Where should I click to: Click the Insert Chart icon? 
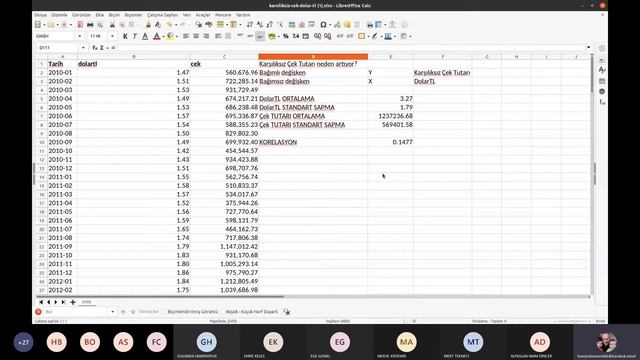click(x=302, y=25)
